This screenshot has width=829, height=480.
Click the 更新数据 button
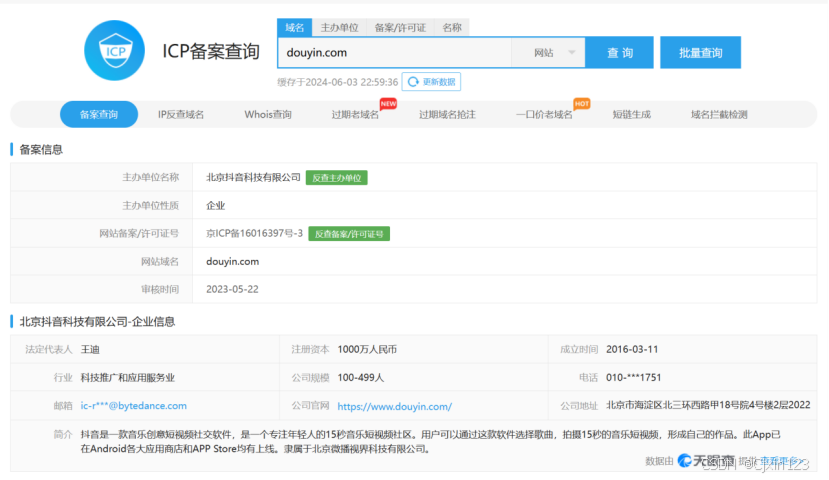point(431,82)
